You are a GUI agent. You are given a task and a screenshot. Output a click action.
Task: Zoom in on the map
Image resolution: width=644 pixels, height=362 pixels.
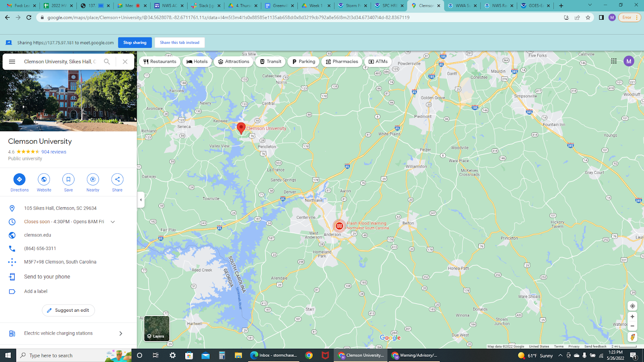632,317
